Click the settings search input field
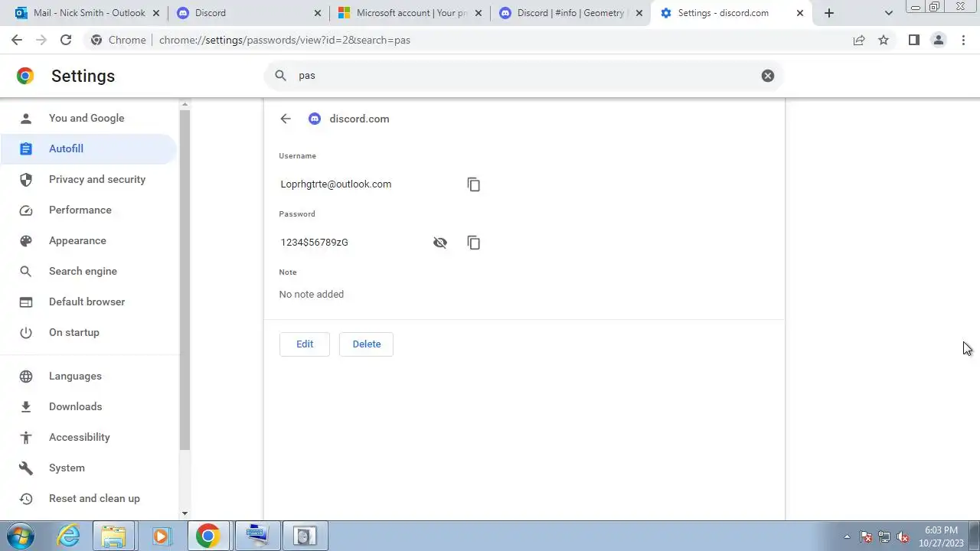The width and height of the screenshot is (980, 551). (524, 76)
